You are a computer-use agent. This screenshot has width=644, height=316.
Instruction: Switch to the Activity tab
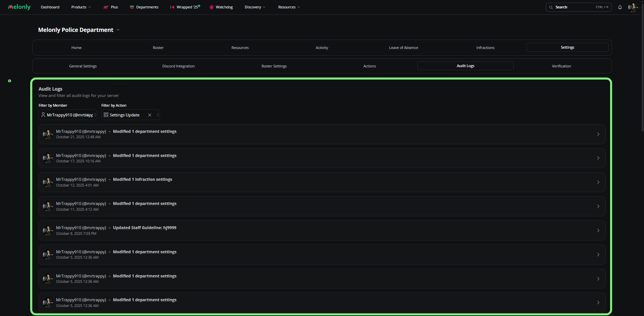pyautogui.click(x=322, y=48)
